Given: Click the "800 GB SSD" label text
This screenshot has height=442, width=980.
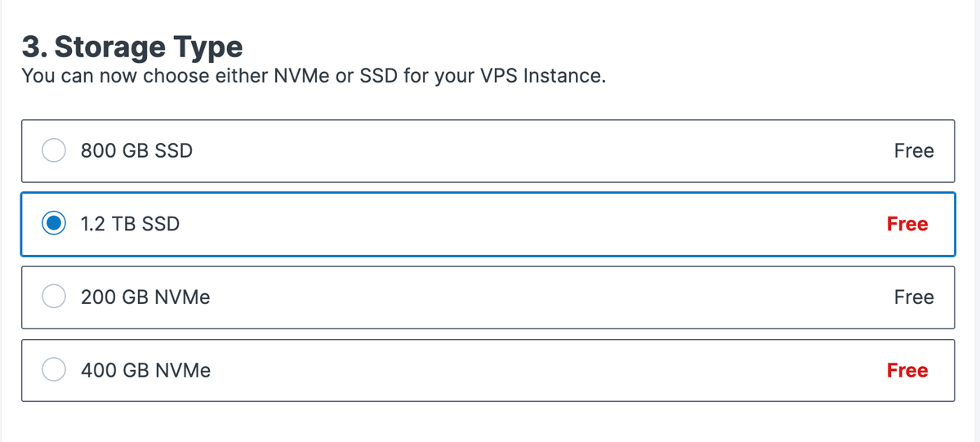Looking at the screenshot, I should (x=136, y=151).
